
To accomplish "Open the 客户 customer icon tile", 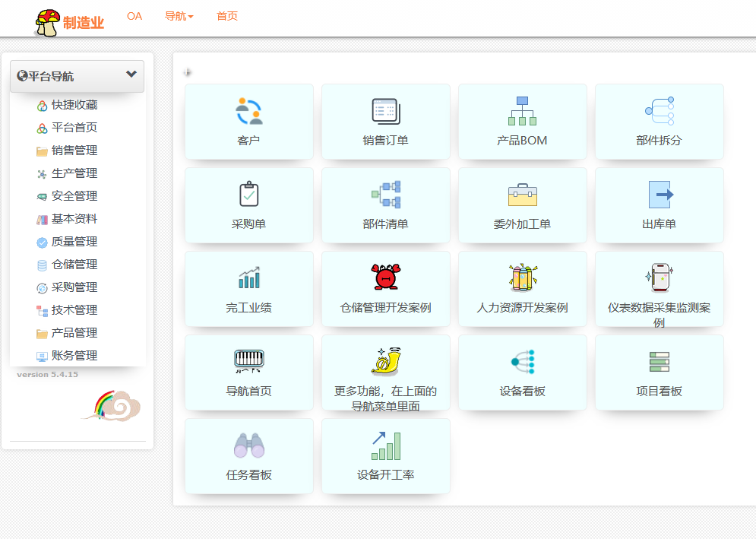I will click(x=248, y=112).
